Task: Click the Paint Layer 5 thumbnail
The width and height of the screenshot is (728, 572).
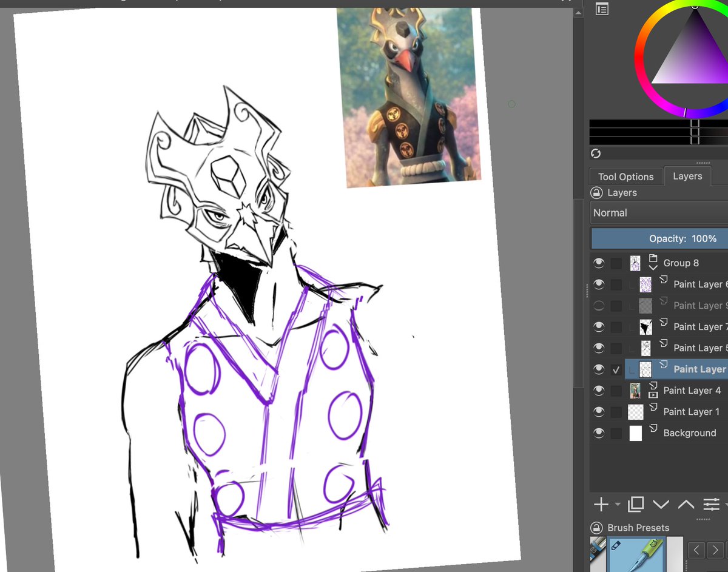Action: click(x=645, y=348)
